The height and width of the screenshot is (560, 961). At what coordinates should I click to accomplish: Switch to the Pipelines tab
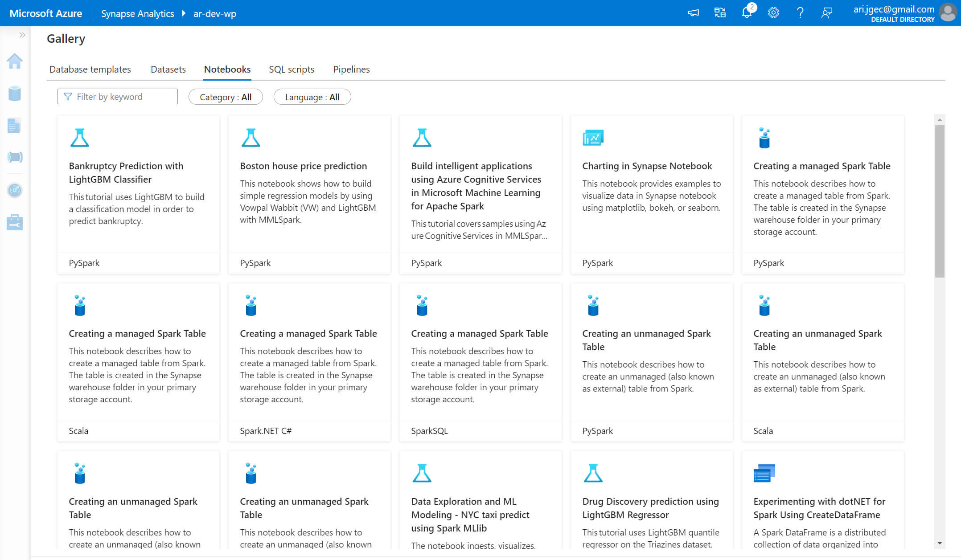tap(351, 69)
